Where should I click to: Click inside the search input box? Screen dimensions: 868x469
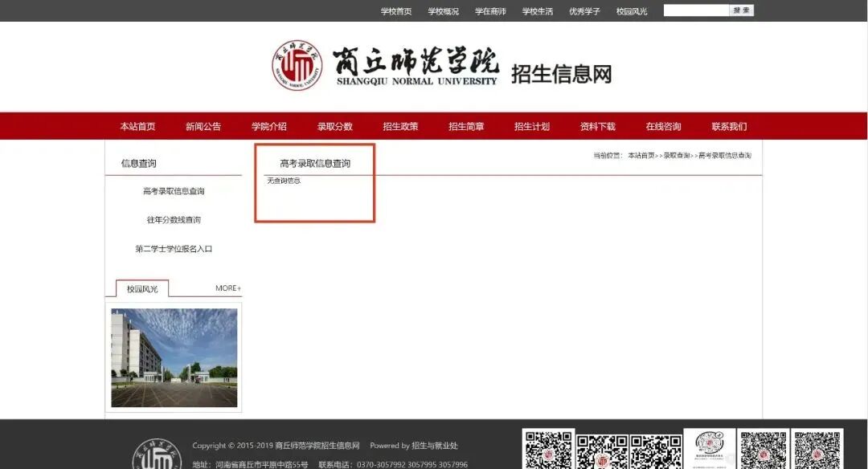pos(695,10)
